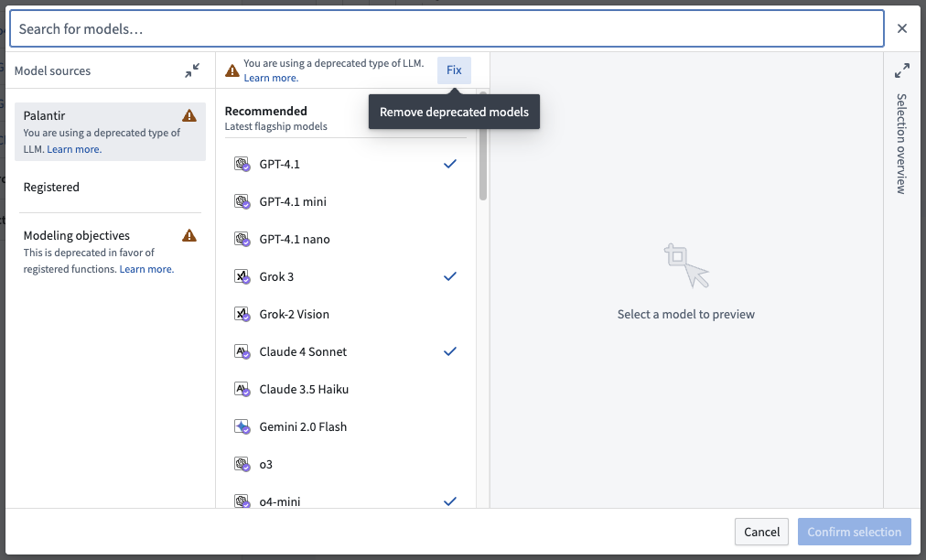Switch to the Registered model source

point(111,188)
